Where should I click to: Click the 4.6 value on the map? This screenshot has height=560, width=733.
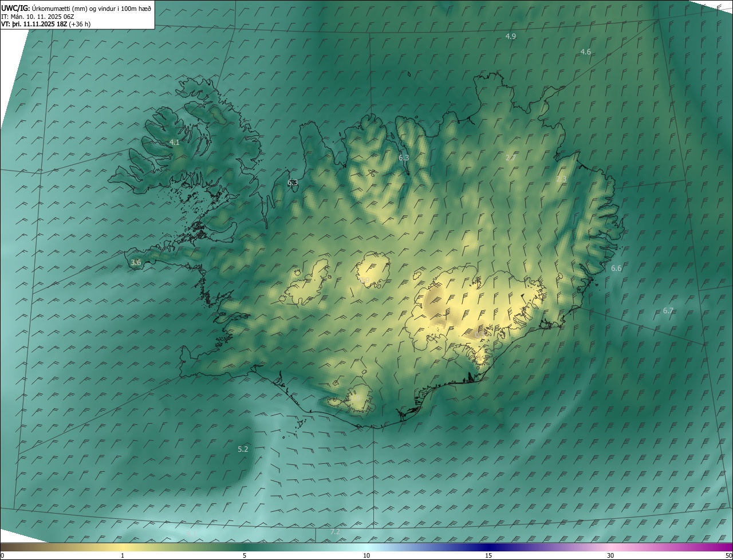[585, 52]
